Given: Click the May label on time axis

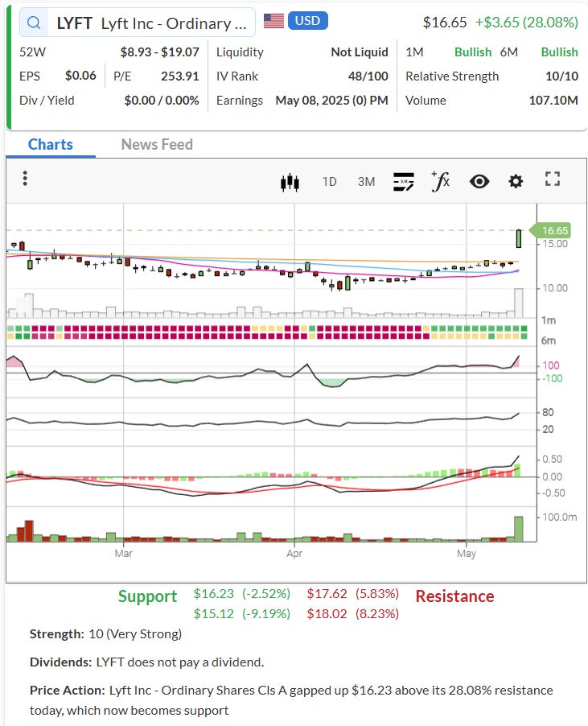Looking at the screenshot, I should click(467, 554).
